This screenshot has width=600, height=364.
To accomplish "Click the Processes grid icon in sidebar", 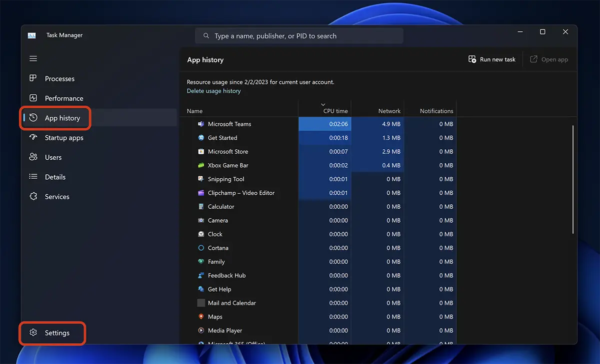I will click(x=33, y=78).
